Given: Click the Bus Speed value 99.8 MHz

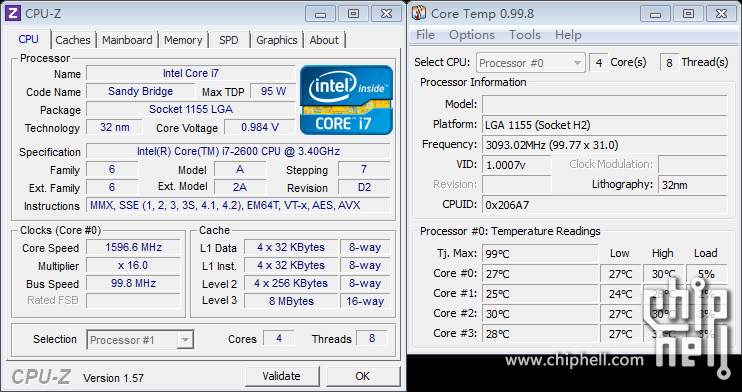Looking at the screenshot, I should click(x=133, y=284).
